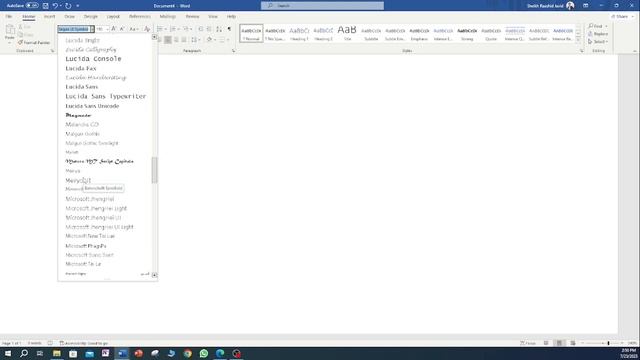Apply the Normal style
Screen dimensions: 640x360
(251, 33)
